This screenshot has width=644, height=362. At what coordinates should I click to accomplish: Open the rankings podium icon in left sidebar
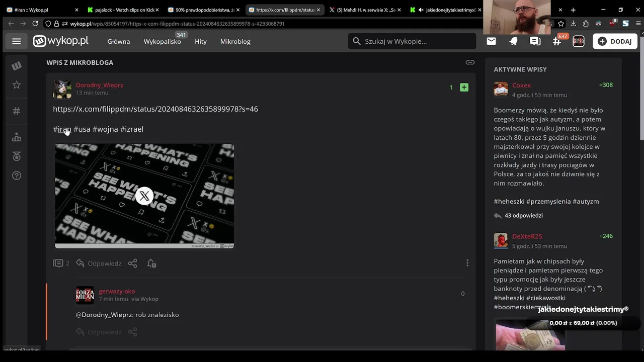17,137
